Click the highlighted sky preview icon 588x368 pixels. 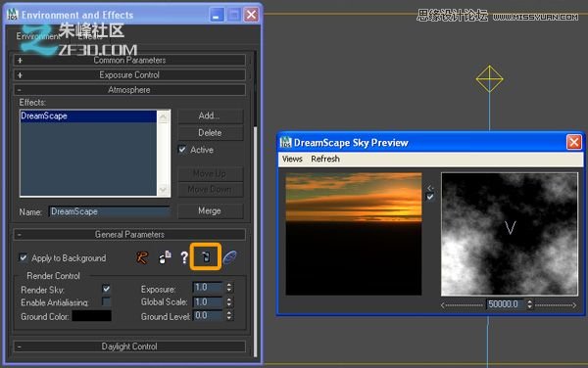(206, 256)
